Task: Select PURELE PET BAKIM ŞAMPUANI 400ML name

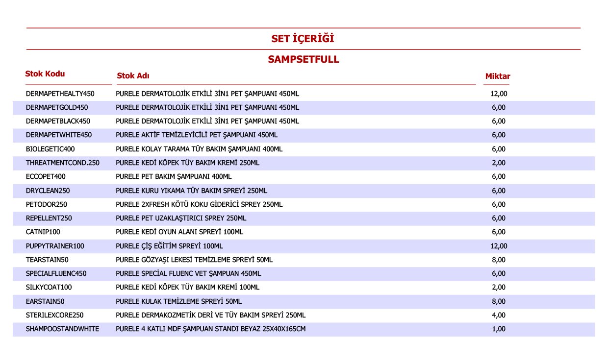Action: tap(174, 176)
